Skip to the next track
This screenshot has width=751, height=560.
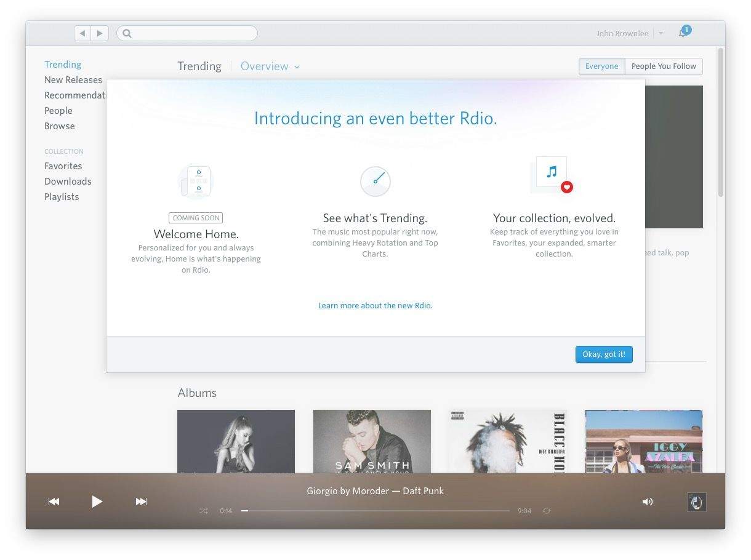tap(141, 502)
